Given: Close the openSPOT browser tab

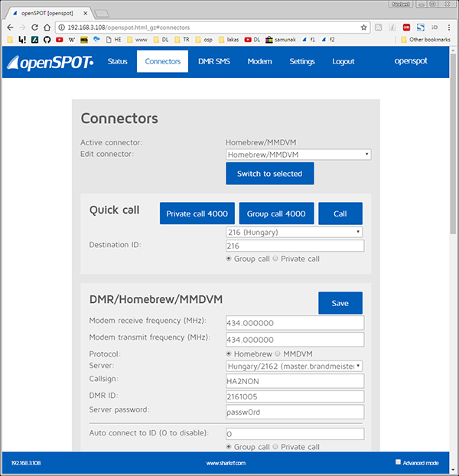Looking at the screenshot, I should (x=85, y=13).
